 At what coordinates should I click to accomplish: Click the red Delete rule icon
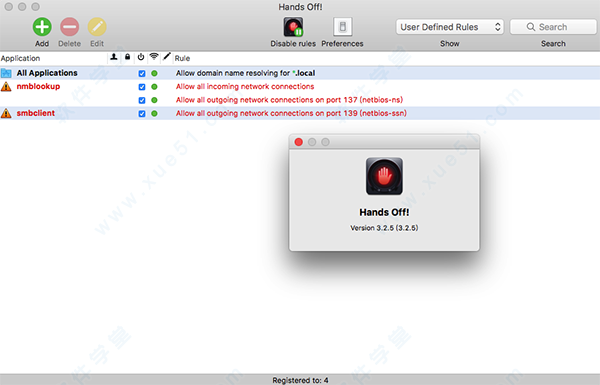[70, 27]
